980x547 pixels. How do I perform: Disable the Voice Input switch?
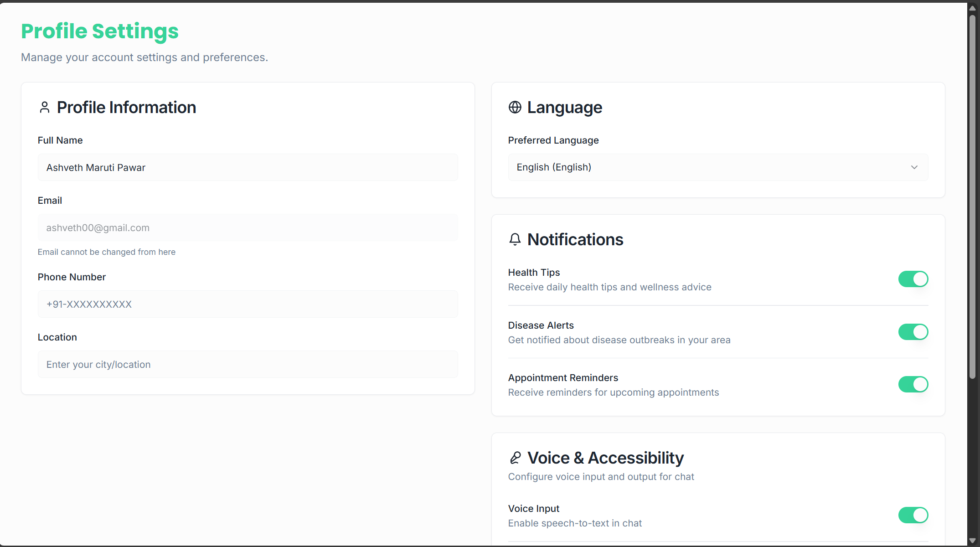tap(913, 515)
